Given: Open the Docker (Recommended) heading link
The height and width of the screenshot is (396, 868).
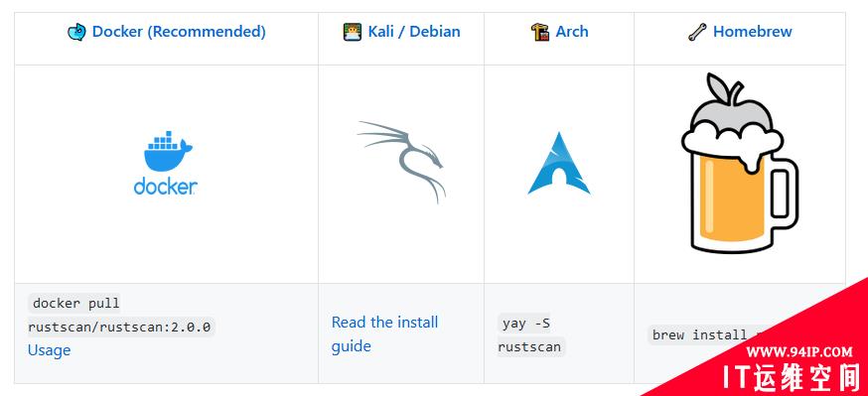Looking at the screenshot, I should [x=179, y=32].
